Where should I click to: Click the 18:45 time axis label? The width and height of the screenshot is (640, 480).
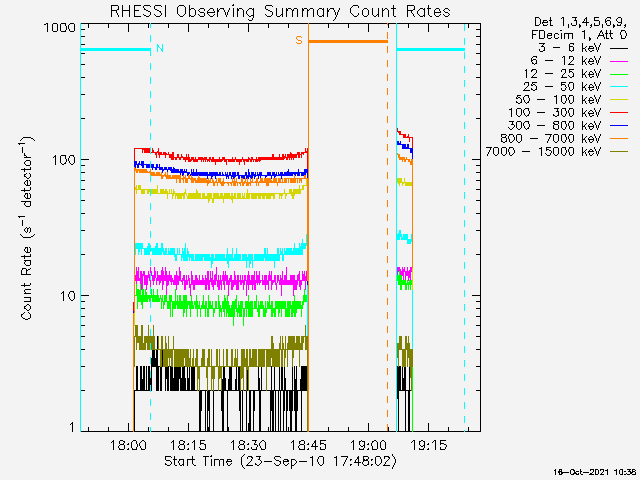pos(308,445)
